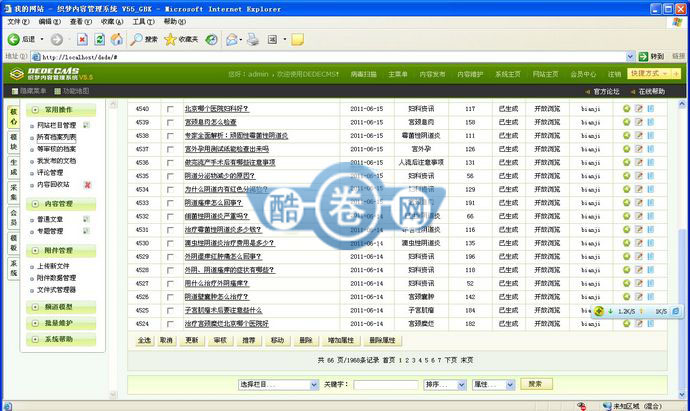Check the box for article 4531
The height and width of the screenshot is (411, 690).
coord(170,230)
